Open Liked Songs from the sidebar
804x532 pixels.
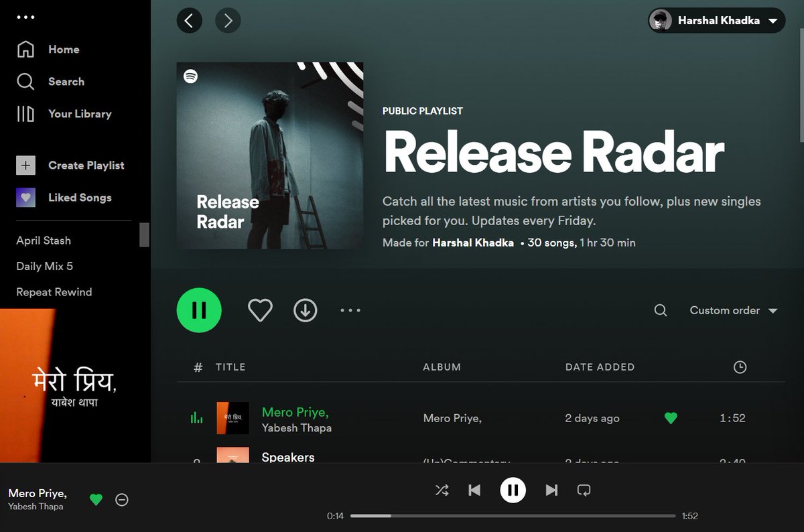click(64, 198)
